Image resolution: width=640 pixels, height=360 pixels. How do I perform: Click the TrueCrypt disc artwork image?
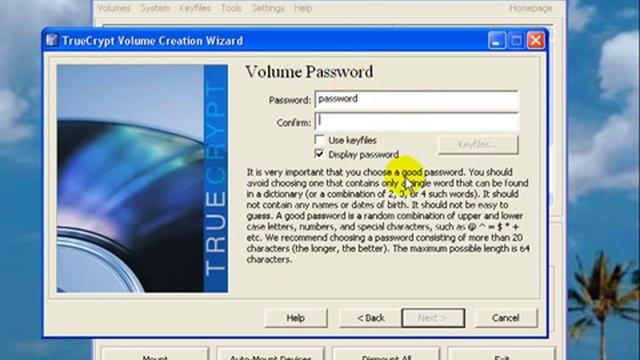click(x=142, y=178)
